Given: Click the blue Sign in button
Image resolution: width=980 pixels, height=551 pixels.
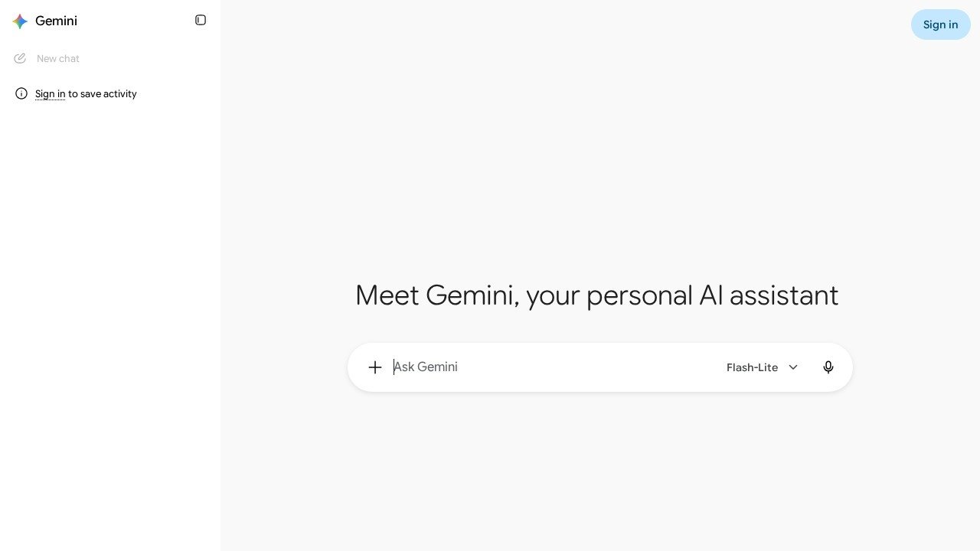Looking at the screenshot, I should pos(940,24).
